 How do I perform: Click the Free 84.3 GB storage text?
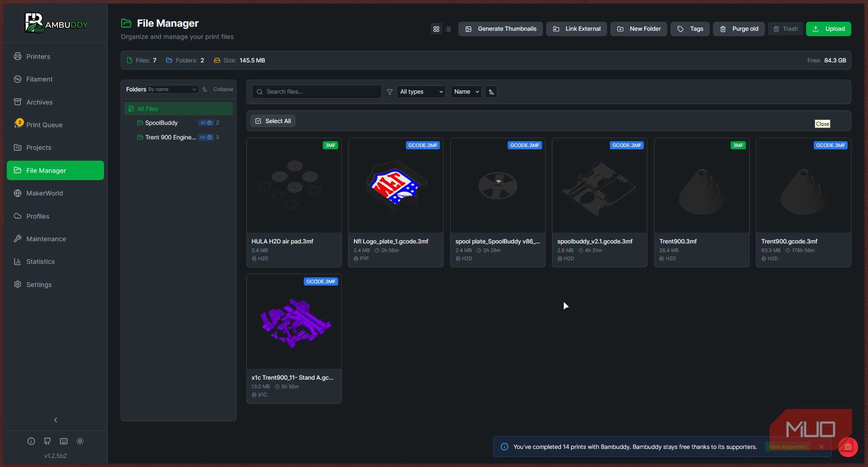coord(826,61)
